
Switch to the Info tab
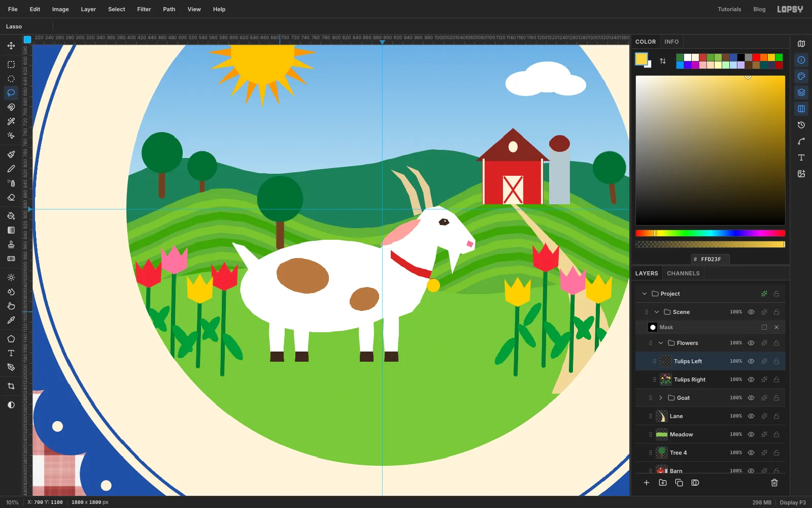671,42
